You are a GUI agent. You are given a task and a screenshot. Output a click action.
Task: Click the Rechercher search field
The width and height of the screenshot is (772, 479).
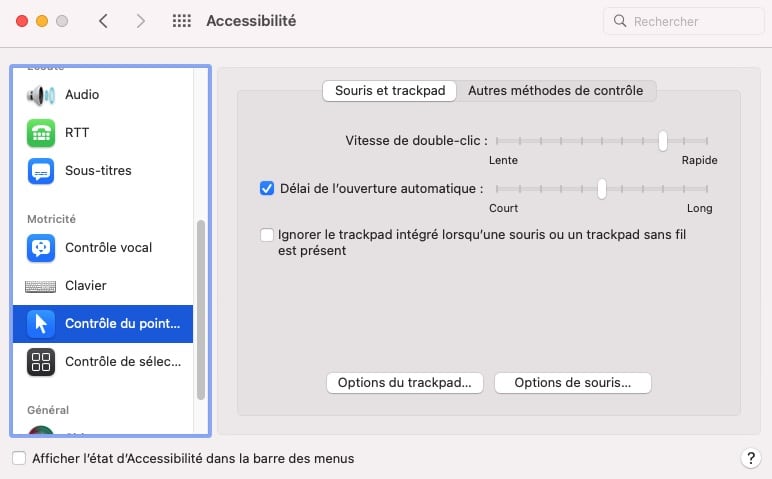tap(684, 21)
